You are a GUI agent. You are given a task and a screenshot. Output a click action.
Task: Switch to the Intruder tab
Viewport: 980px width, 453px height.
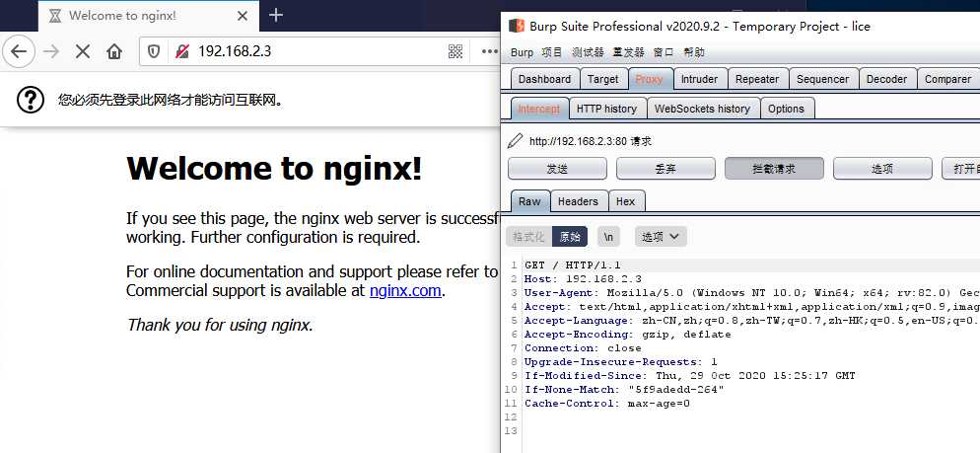click(699, 80)
